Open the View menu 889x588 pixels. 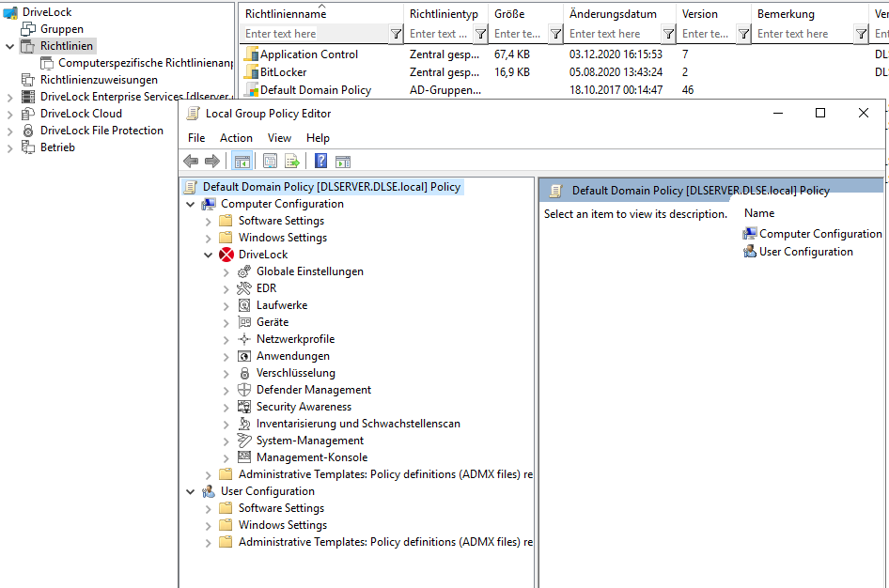pos(279,138)
